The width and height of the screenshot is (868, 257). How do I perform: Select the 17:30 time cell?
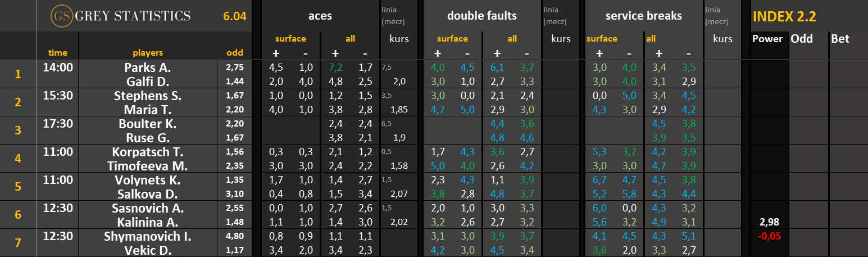pos(57,124)
